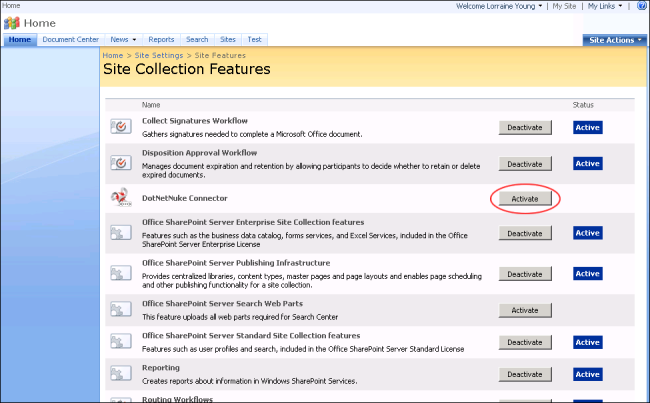Image resolution: width=650 pixels, height=403 pixels.
Task: Click 'This feature uploads all web parts' description
Action: tap(240, 317)
